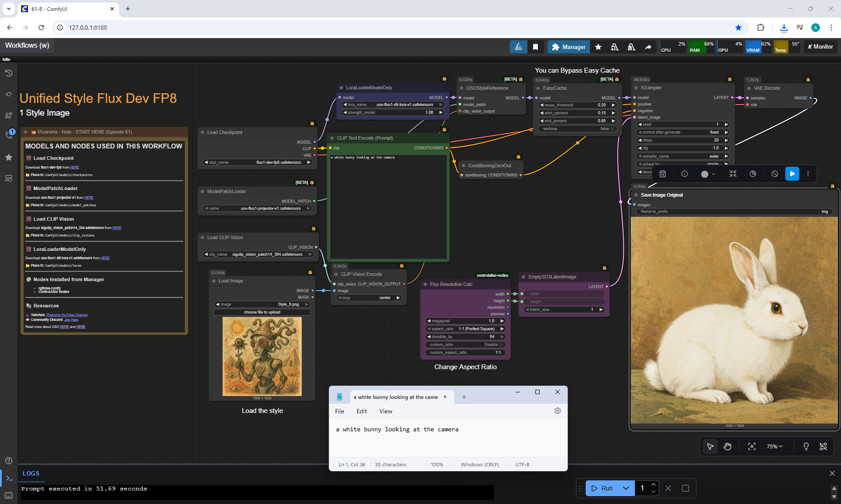Open the queue history sidebar icon

(x=9, y=73)
